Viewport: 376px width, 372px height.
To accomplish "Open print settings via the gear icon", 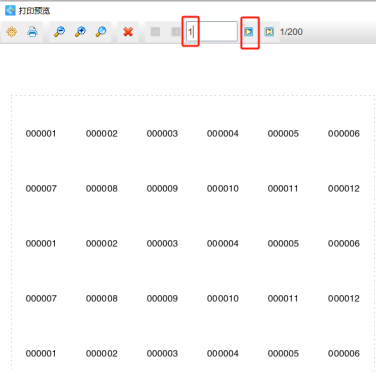I will tap(12, 32).
